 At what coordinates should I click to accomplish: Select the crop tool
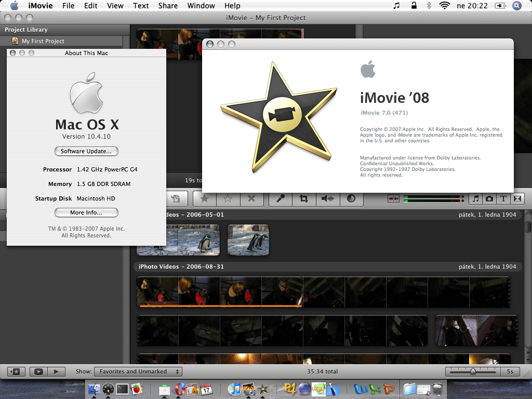click(x=304, y=198)
